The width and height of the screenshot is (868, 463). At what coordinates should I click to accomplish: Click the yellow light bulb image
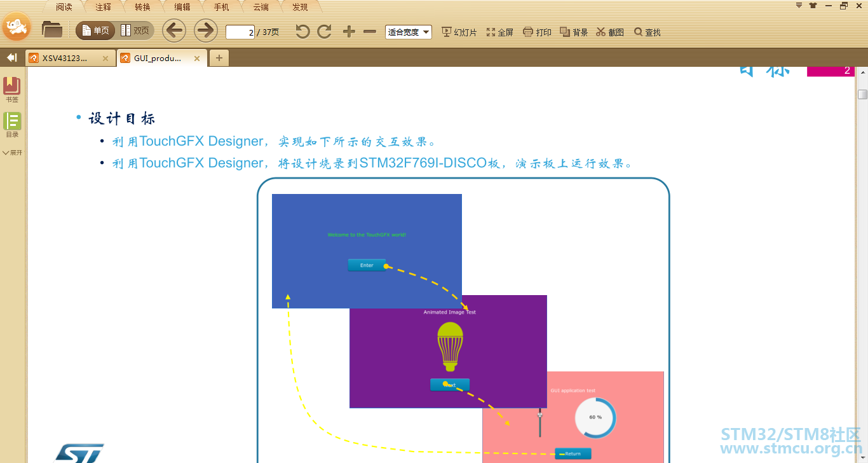[451, 347]
